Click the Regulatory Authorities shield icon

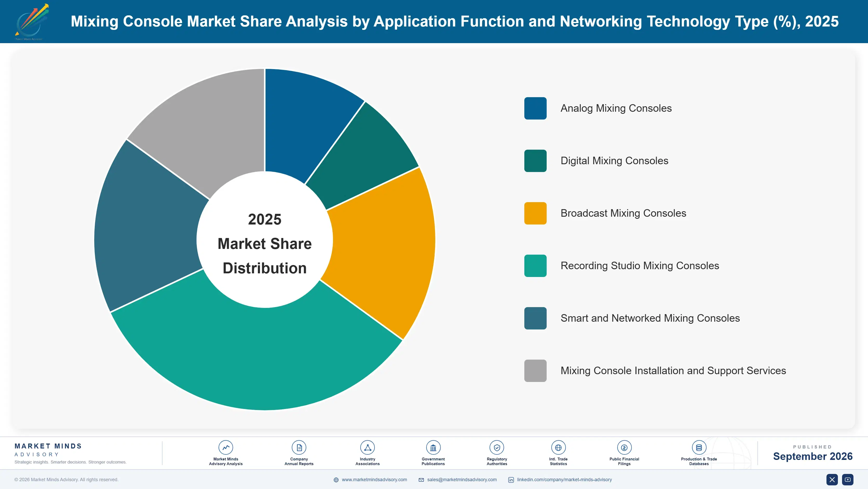click(x=497, y=447)
